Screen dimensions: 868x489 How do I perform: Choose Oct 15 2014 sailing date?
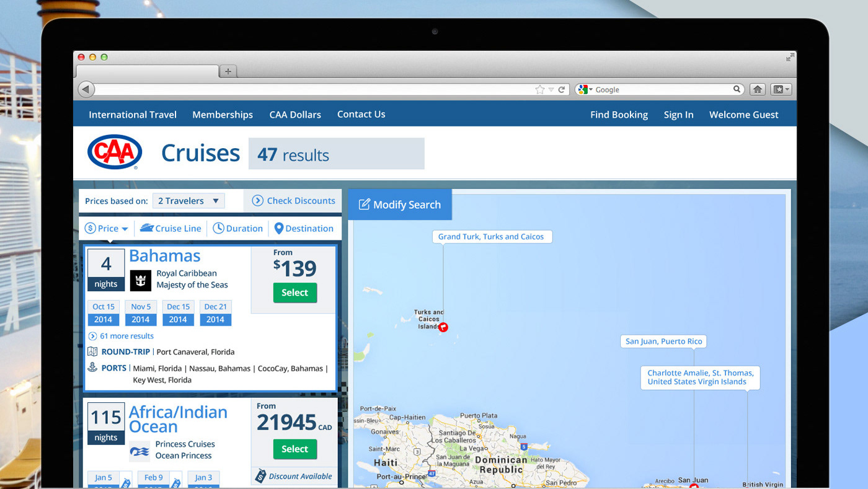coord(104,313)
